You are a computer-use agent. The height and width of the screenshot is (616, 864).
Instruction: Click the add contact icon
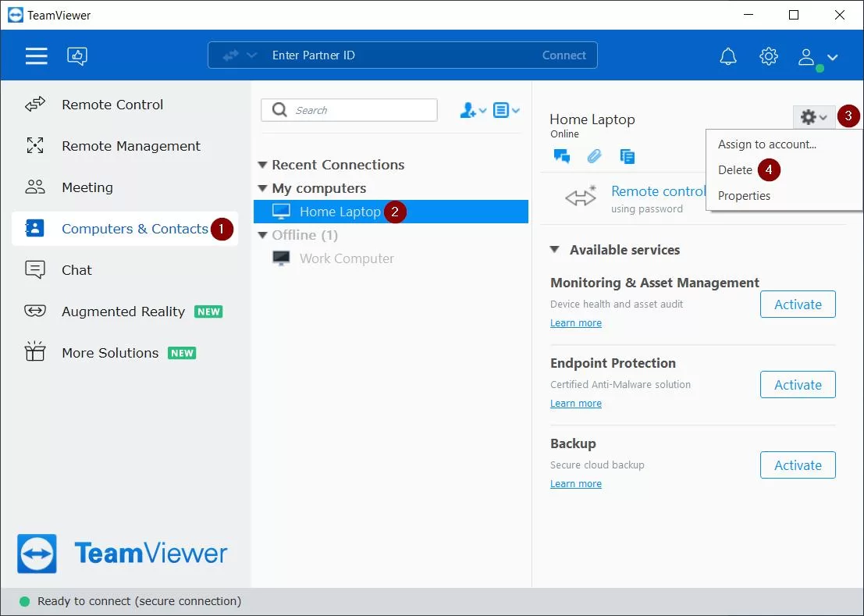[472, 110]
